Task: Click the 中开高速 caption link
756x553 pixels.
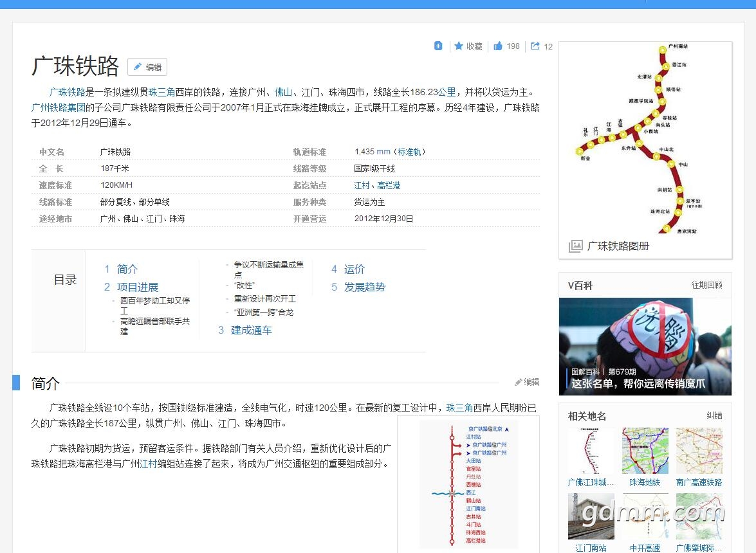Action: 645,548
